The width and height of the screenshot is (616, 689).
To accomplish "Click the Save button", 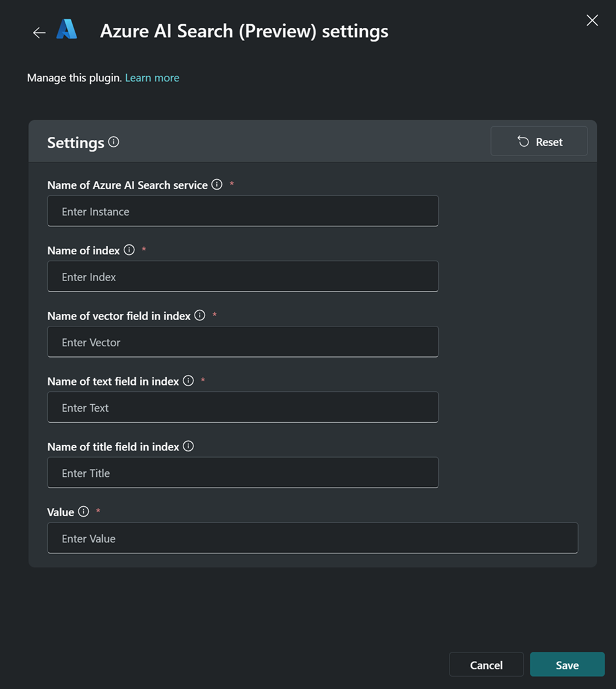I will [x=567, y=665].
